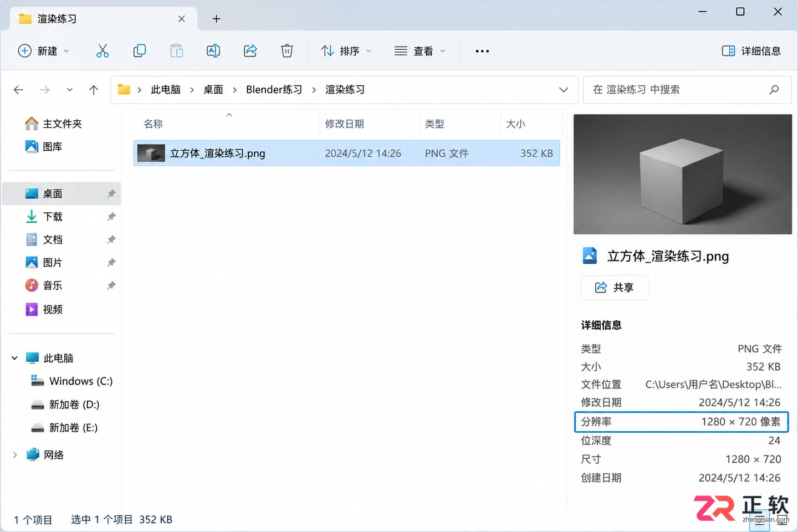Click the Cut (scissors) icon
This screenshot has height=532, width=798.
103,51
